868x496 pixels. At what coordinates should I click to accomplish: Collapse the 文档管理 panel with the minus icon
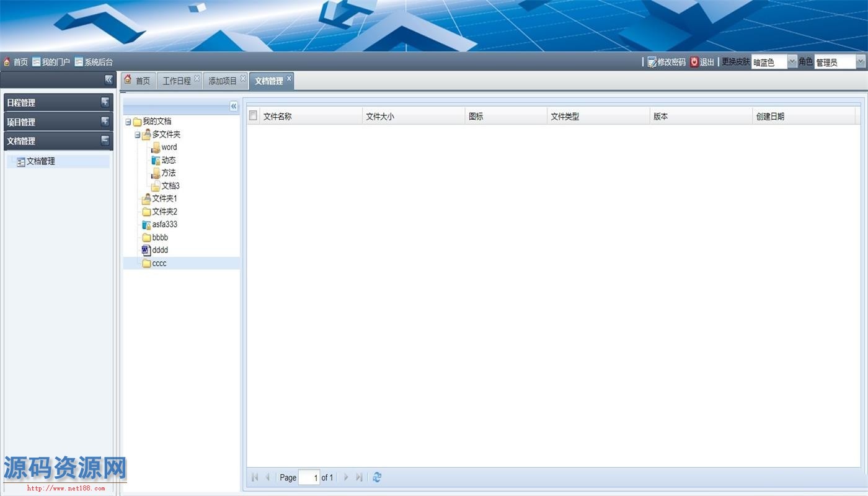(x=105, y=140)
